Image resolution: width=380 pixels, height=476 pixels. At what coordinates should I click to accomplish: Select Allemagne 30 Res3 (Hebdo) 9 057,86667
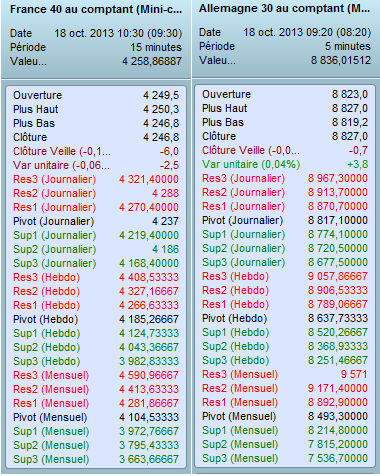tap(285, 276)
